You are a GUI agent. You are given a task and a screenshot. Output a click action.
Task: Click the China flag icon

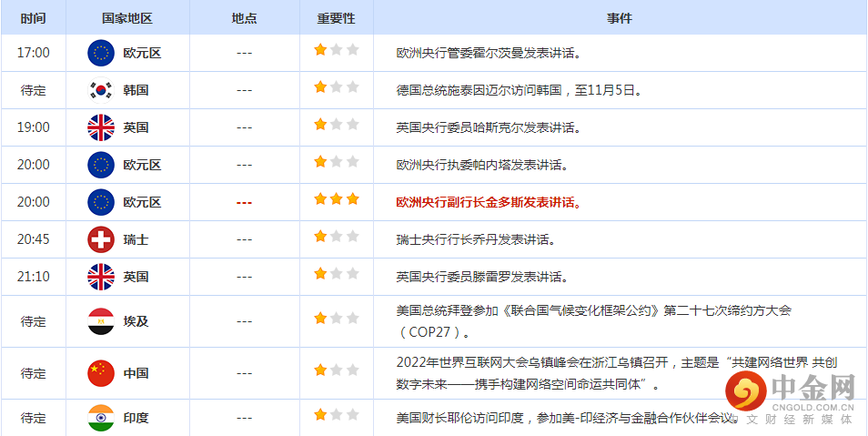pyautogui.click(x=101, y=373)
